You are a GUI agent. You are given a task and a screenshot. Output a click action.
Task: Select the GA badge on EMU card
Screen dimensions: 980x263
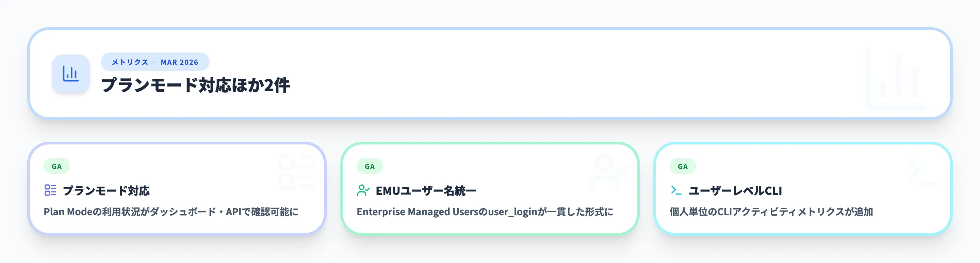pos(370,166)
